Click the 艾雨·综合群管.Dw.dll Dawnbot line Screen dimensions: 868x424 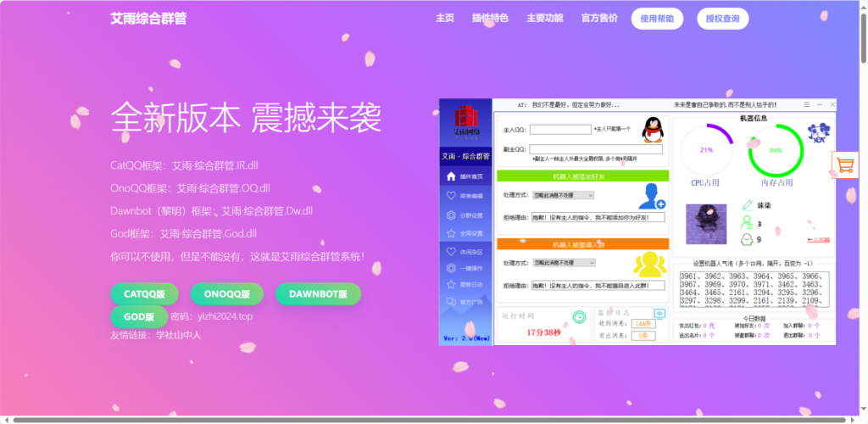[212, 211]
